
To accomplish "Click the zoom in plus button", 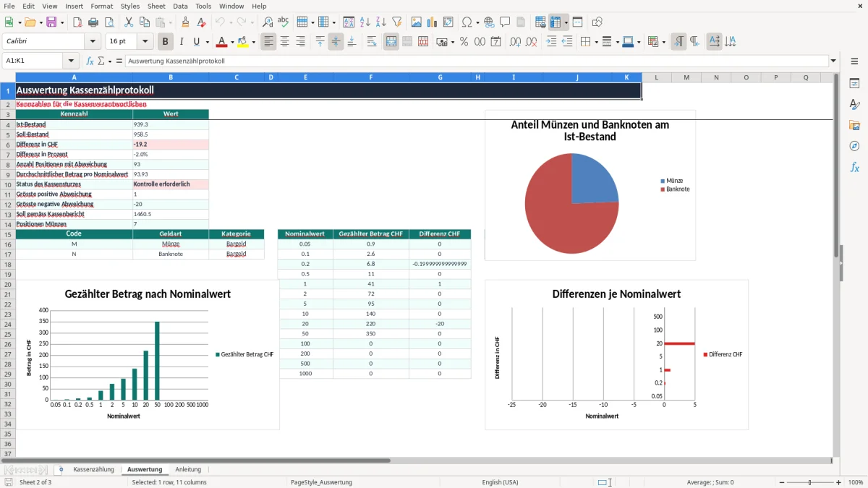I will pos(839,482).
